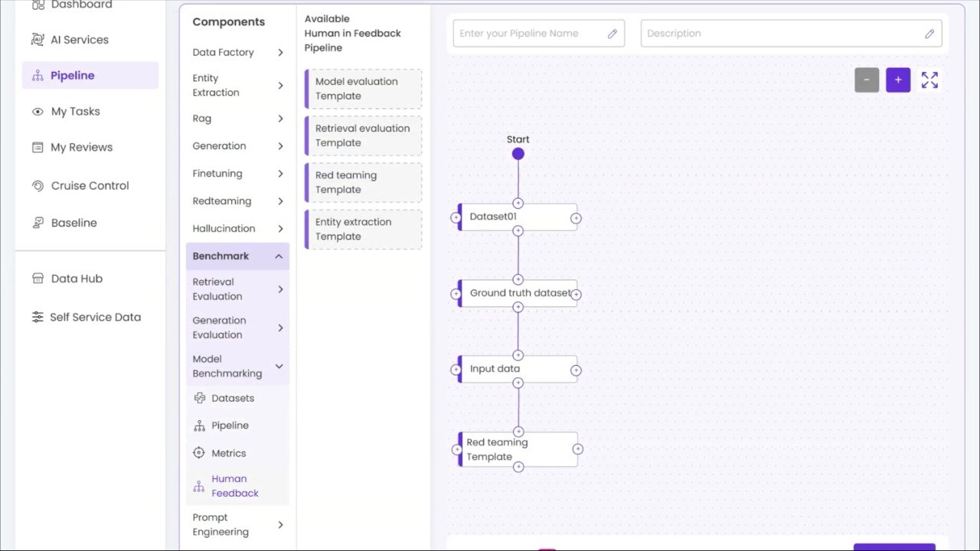
Task: Expand the Data Factory component group
Action: pyautogui.click(x=237, y=52)
